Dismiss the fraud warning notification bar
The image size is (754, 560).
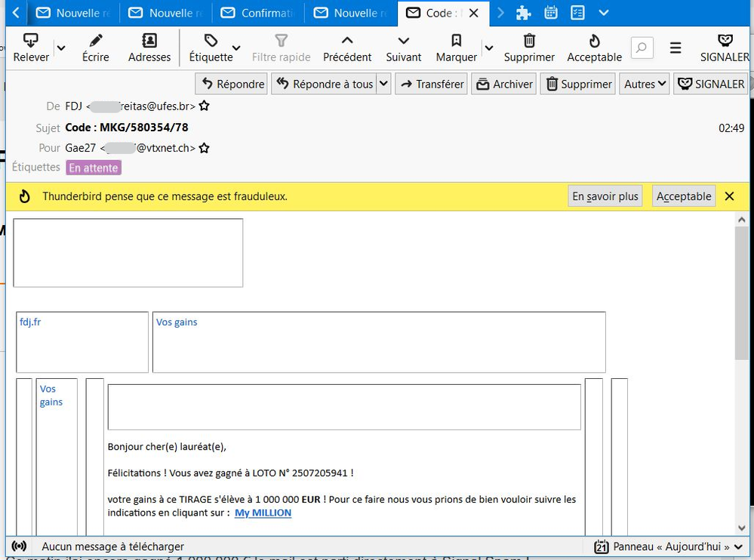[x=729, y=196]
